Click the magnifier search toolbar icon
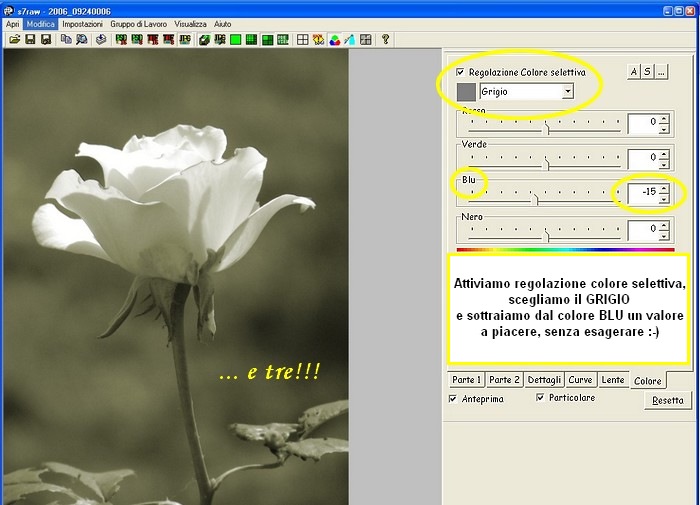The image size is (700, 505). coord(82,40)
